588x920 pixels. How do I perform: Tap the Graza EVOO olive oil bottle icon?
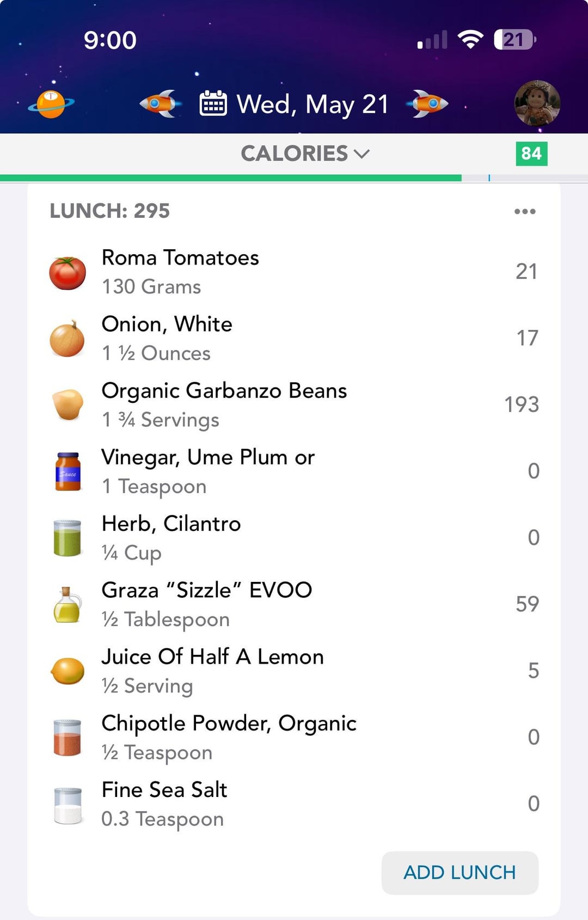pyautogui.click(x=68, y=604)
